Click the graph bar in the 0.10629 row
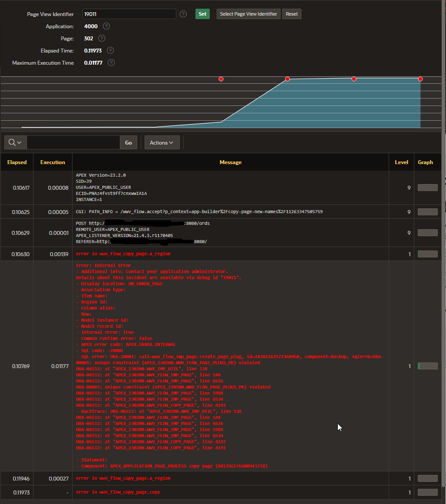Image resolution: width=446 pixels, height=504 pixels. click(x=428, y=233)
